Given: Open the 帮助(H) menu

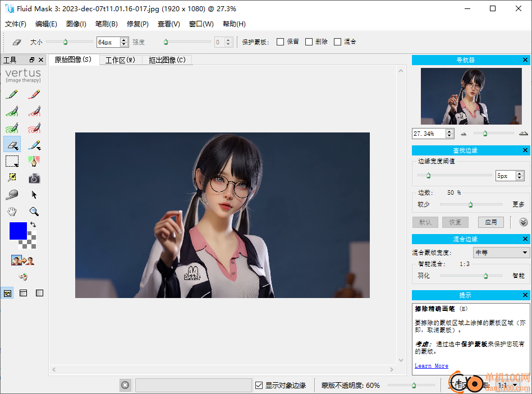Looking at the screenshot, I should (234, 24).
